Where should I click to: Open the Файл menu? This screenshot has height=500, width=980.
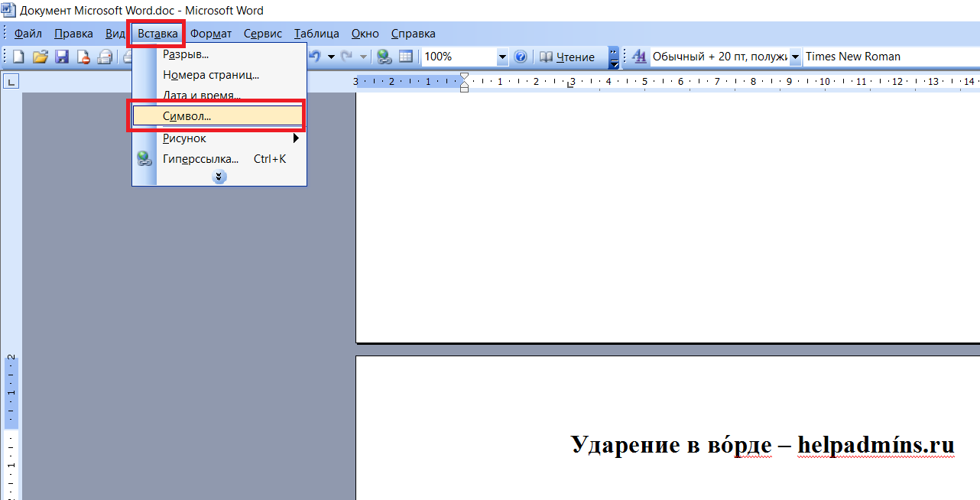tap(28, 34)
